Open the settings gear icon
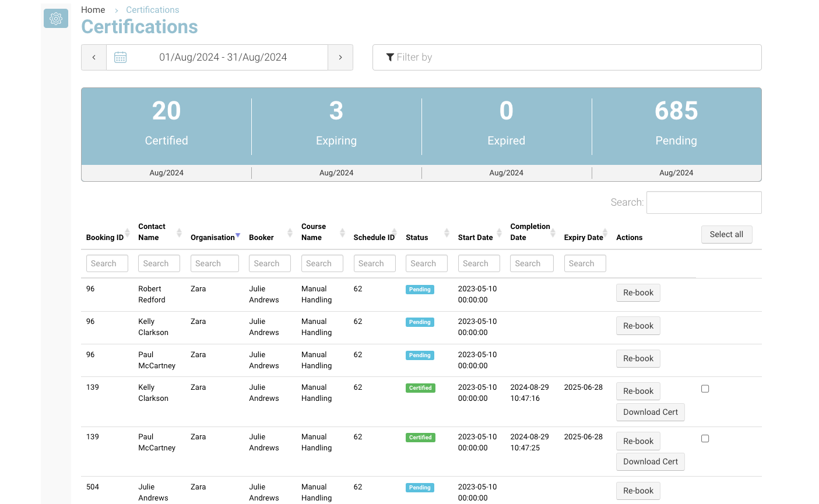The image size is (819, 504). pyautogui.click(x=56, y=19)
